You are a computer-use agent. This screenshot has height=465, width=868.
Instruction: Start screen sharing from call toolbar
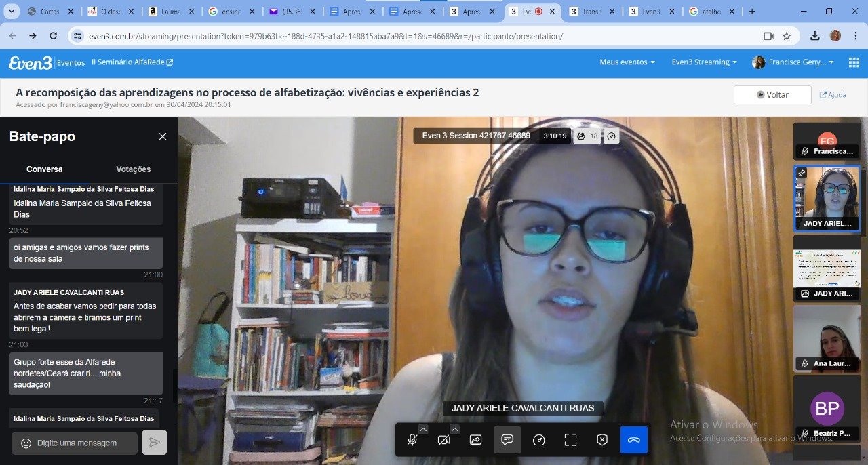pyautogui.click(x=475, y=440)
